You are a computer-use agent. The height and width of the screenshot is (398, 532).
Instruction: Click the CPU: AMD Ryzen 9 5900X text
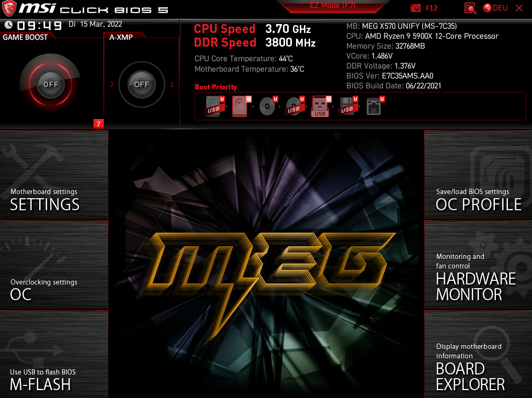click(x=422, y=36)
